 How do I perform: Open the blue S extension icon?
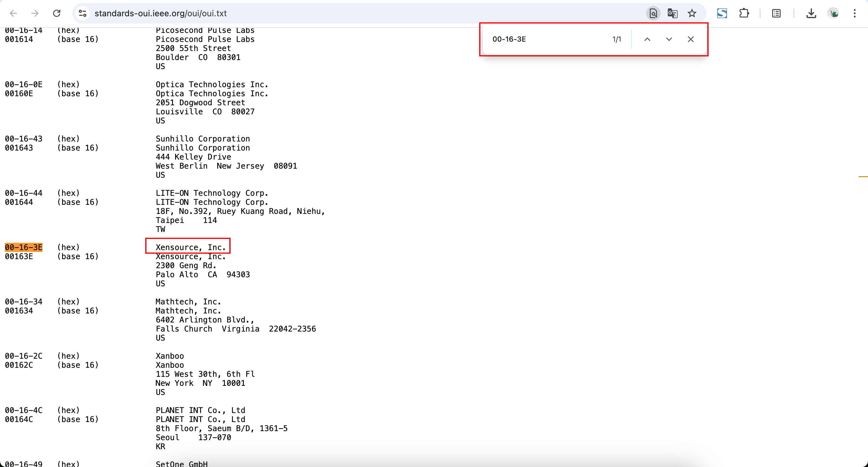722,14
